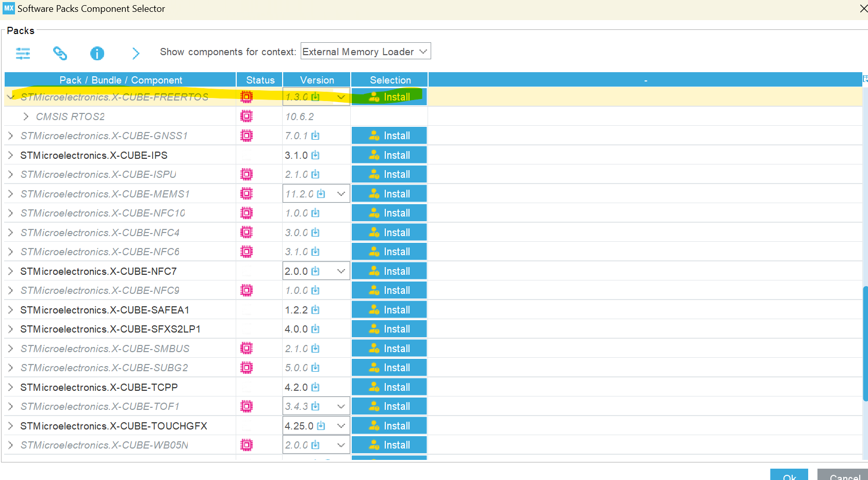Click the download icon next to version 1.3.0
Image resolution: width=868 pixels, height=480 pixels.
(316, 97)
